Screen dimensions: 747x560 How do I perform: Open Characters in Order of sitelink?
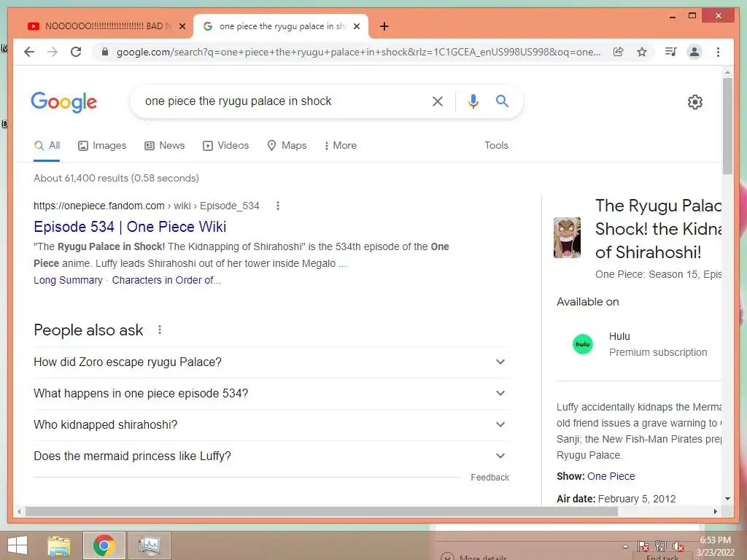[x=166, y=280]
